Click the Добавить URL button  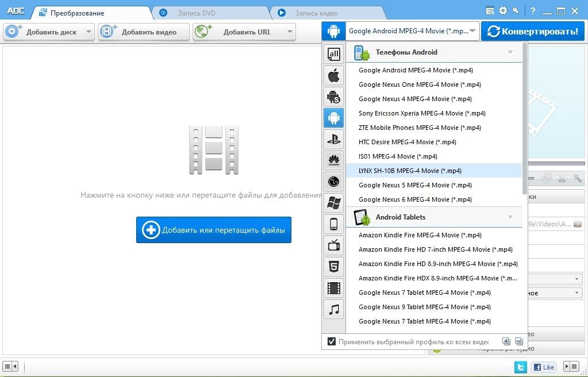pyautogui.click(x=244, y=32)
